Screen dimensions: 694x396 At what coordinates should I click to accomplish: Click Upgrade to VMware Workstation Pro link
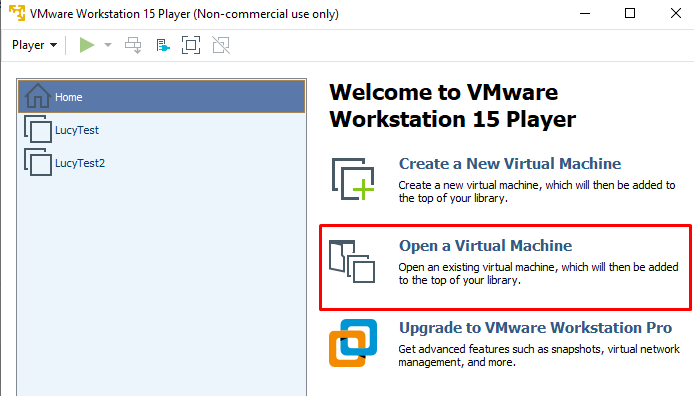[536, 328]
